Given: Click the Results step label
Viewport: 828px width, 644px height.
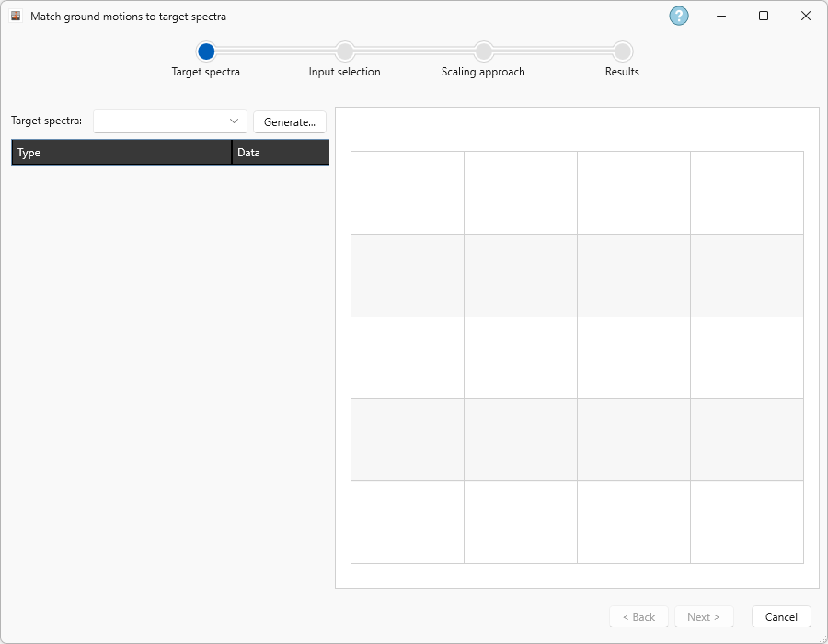Looking at the screenshot, I should pos(622,72).
